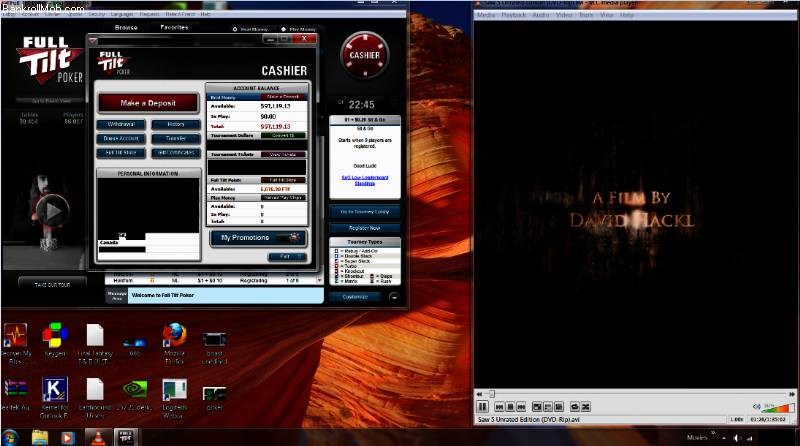The width and height of the screenshot is (800, 446).
Task: Click VLC faster-playback arrow right of seek bar
Action: 792,394
